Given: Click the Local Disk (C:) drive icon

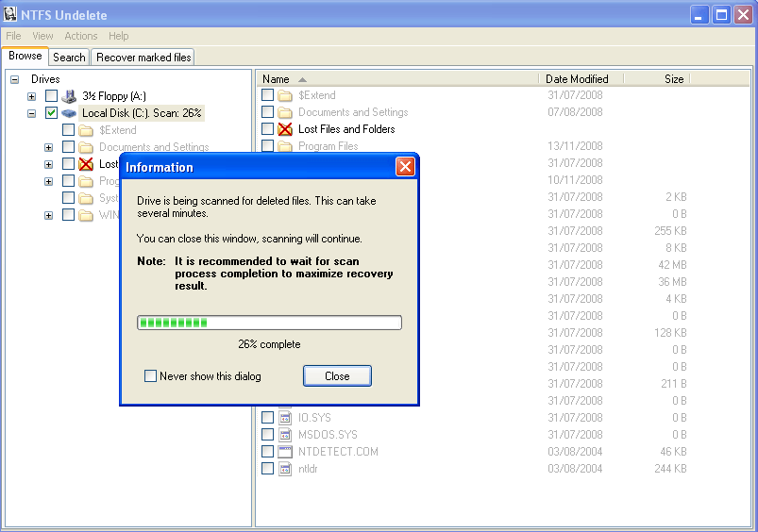Looking at the screenshot, I should coord(69,113).
